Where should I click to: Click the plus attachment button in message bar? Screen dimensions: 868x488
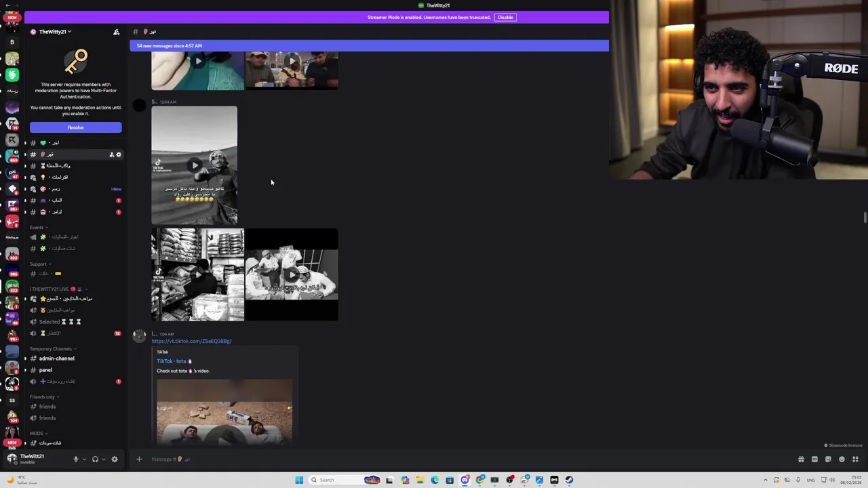click(139, 459)
